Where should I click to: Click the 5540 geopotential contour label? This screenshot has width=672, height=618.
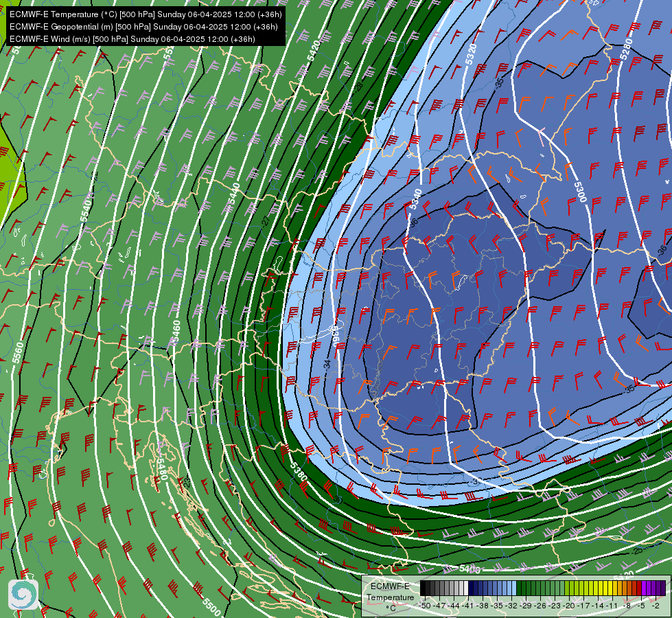tap(86, 211)
